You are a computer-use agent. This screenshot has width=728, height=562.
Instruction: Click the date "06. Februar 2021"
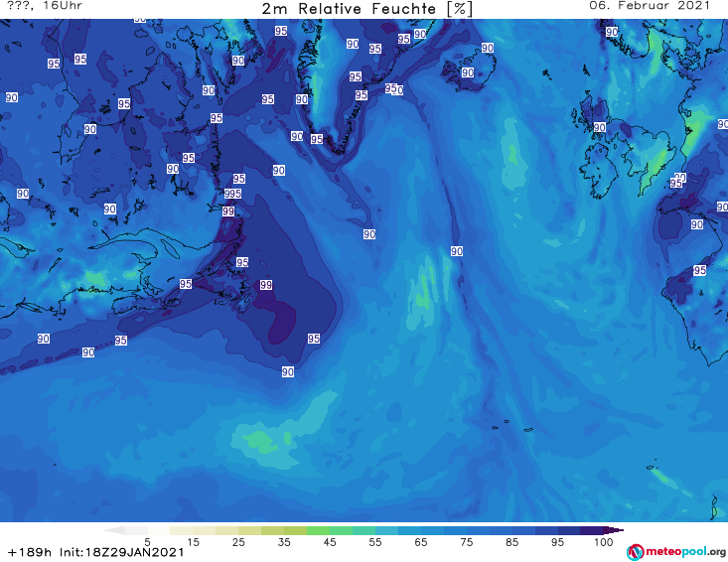[x=650, y=6]
